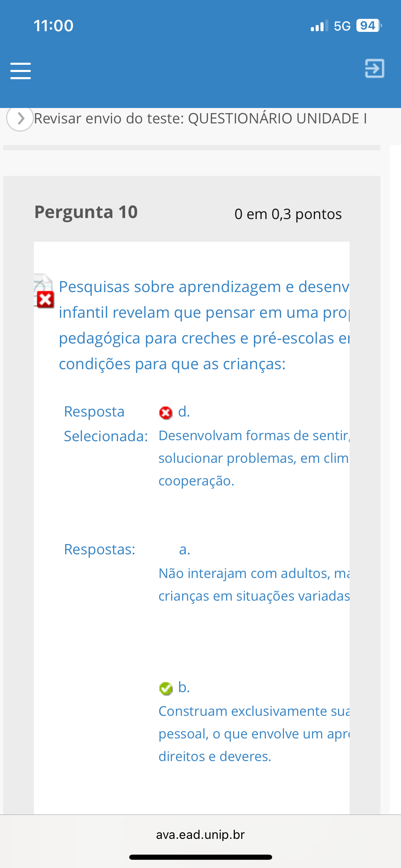Screen dimensions: 401x868
Task: Tap the ava.ead.unip.br address bar
Action: pyautogui.click(x=200, y=834)
